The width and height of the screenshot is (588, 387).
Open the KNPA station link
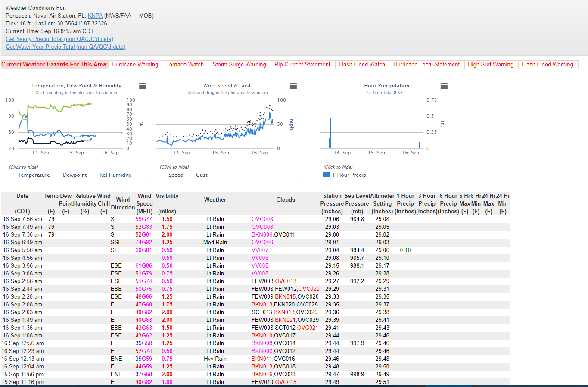[95, 16]
